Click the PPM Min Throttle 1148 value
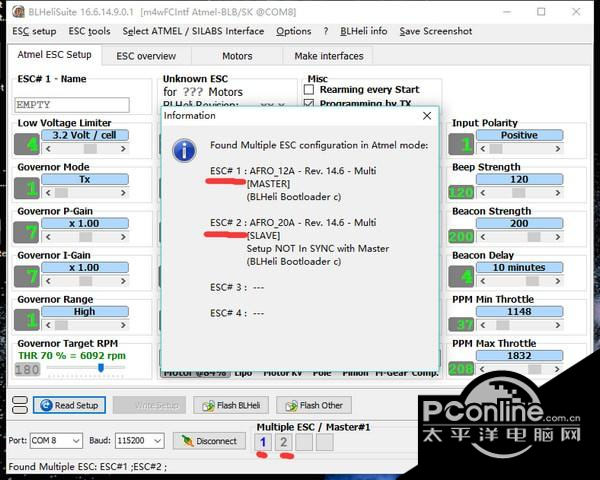The height and width of the screenshot is (480, 600). tap(519, 312)
